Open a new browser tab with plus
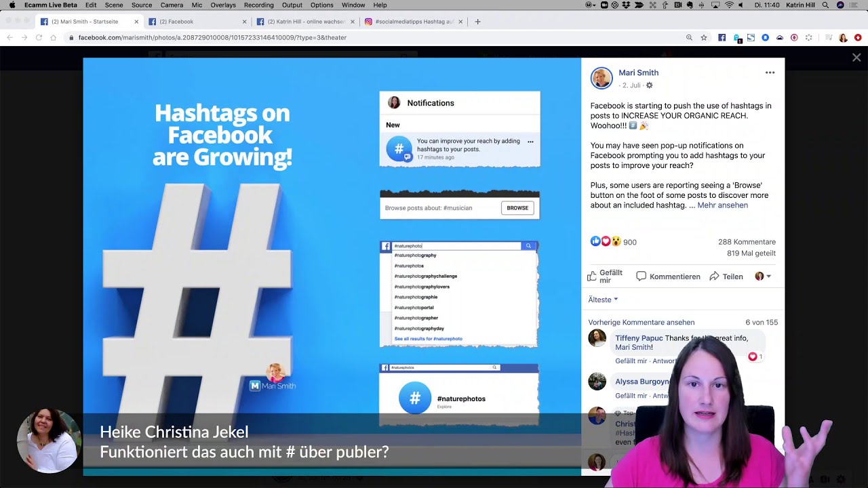The width and height of the screenshot is (868, 488). (477, 22)
